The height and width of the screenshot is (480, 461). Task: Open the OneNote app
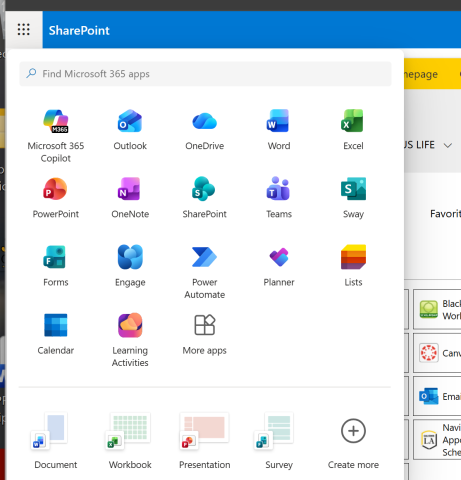pos(130,198)
